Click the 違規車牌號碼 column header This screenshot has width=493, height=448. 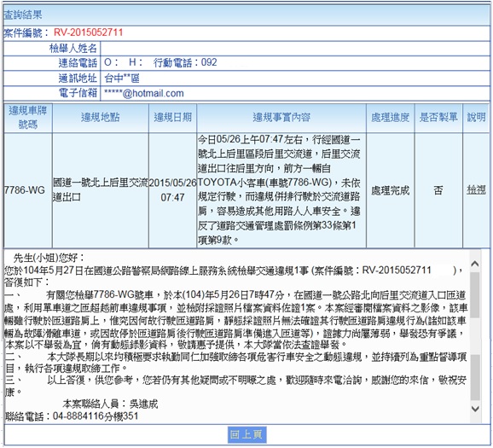[28, 118]
